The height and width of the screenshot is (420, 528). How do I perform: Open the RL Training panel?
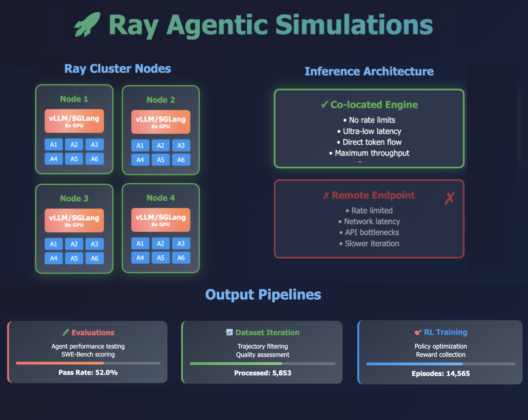tap(445, 332)
